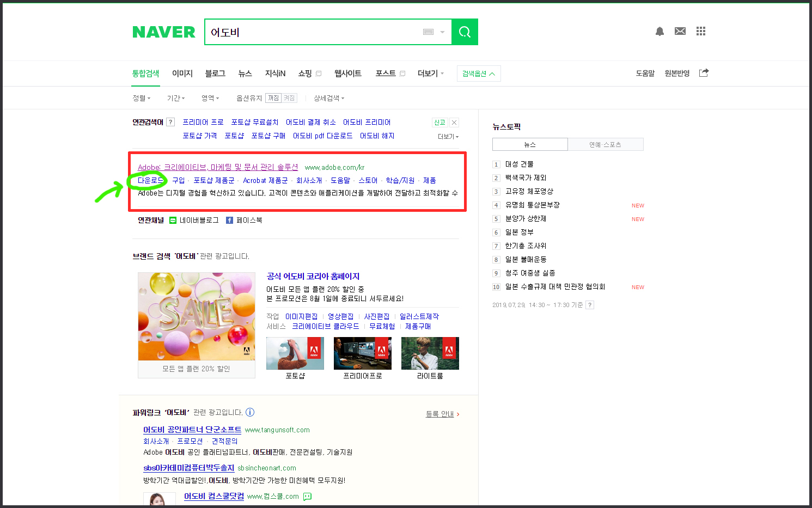Expand related searches 더보기
The height and width of the screenshot is (508, 812).
point(448,137)
